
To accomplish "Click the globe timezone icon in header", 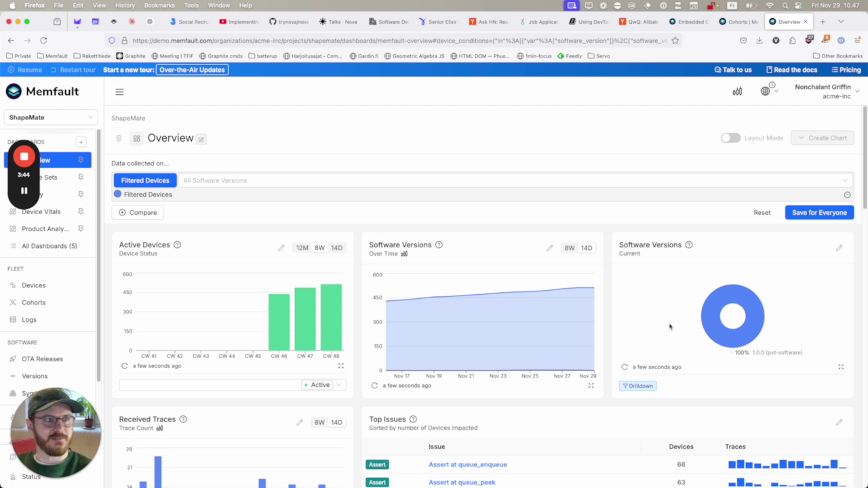I will click(x=766, y=91).
